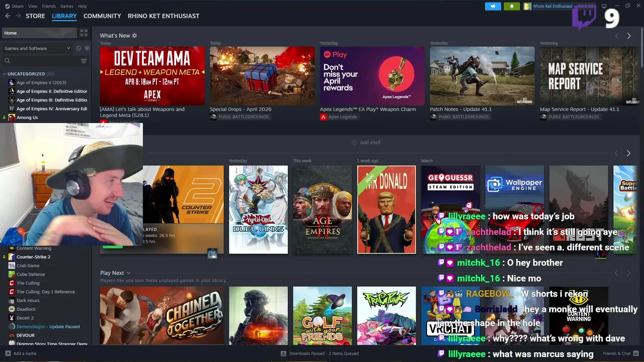Open the STORE tab

tap(35, 16)
